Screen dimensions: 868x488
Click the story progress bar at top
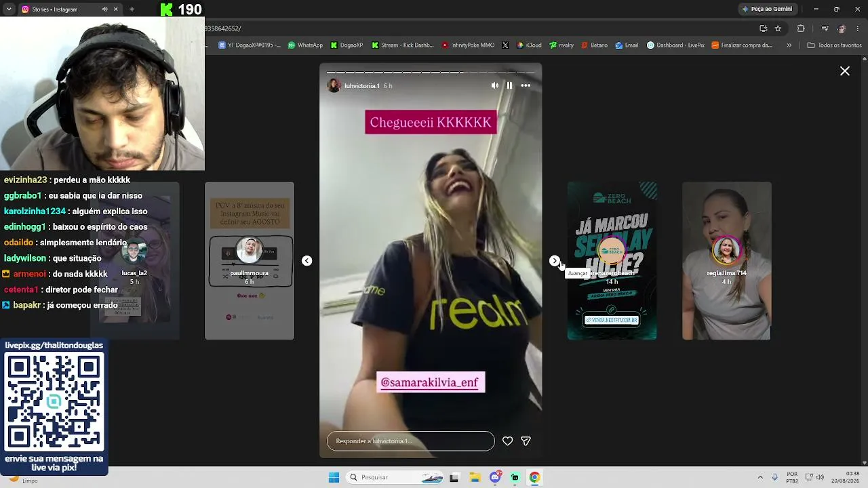coord(431,72)
